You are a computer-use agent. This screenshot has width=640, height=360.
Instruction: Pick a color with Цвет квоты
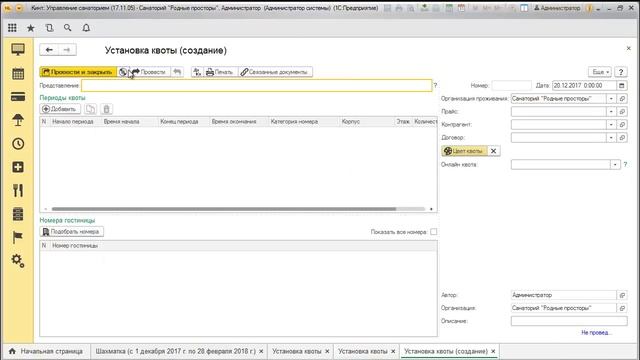tap(464, 151)
